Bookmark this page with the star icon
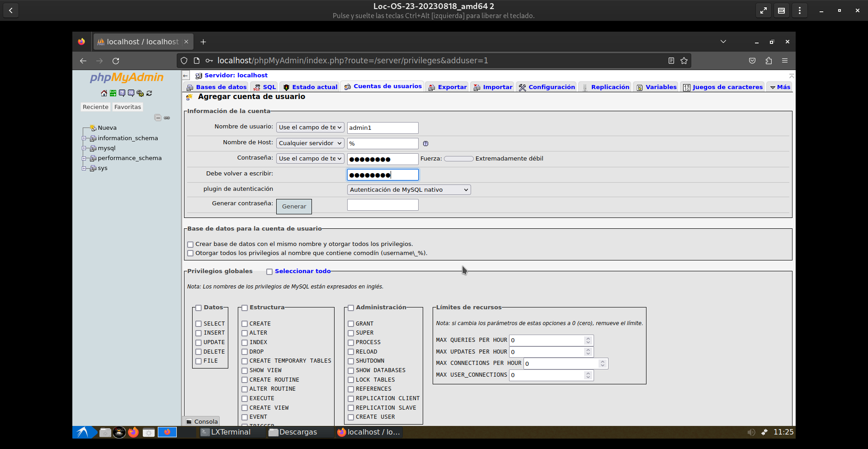 [684, 61]
